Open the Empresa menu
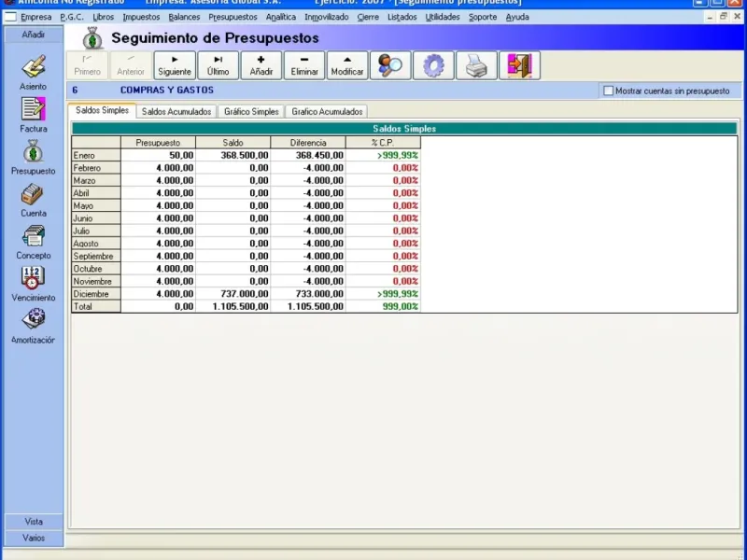Image resolution: width=747 pixels, height=560 pixels. 35,17
